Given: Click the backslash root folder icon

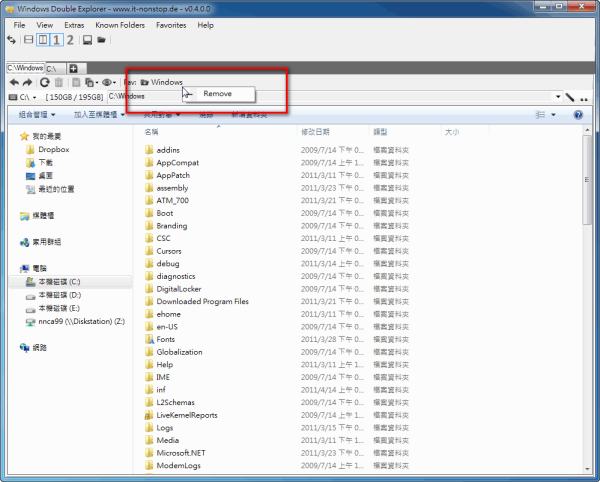Looking at the screenshot, I should coord(570,97).
